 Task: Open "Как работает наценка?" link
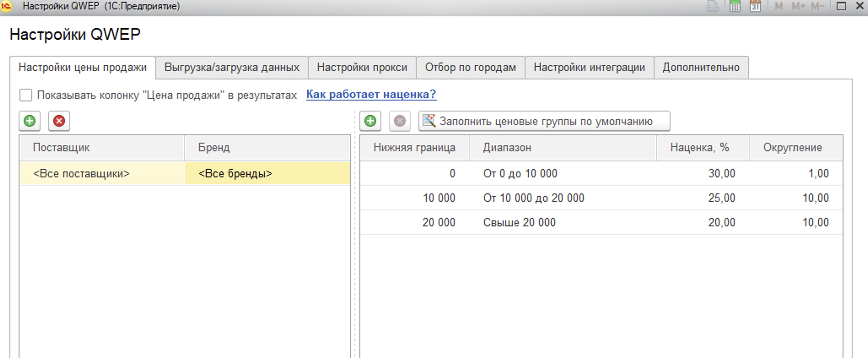371,94
